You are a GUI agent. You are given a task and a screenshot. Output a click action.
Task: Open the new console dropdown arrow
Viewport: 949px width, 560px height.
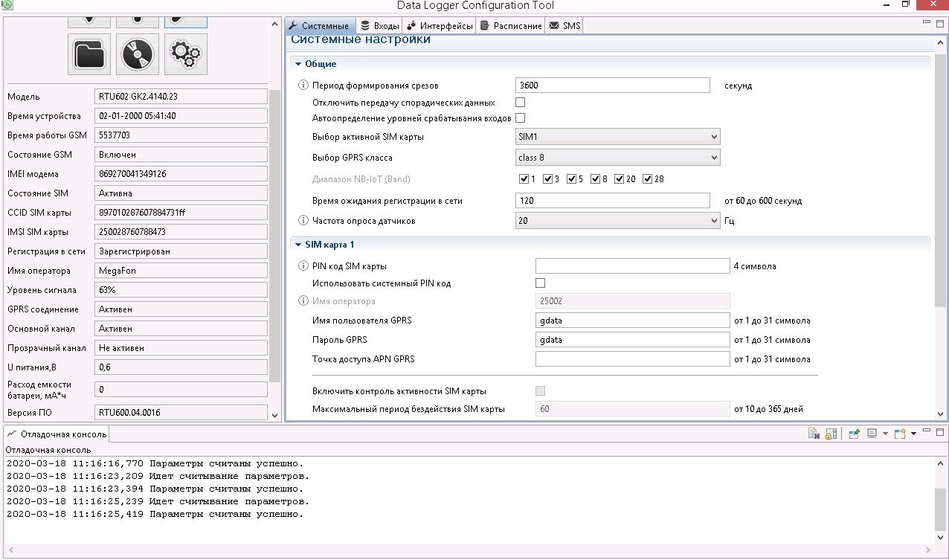[x=913, y=434]
